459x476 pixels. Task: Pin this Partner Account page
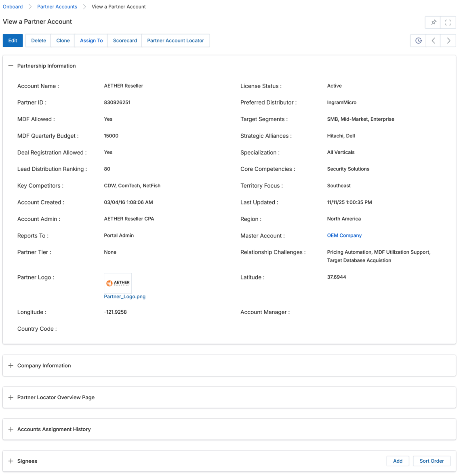[434, 22]
